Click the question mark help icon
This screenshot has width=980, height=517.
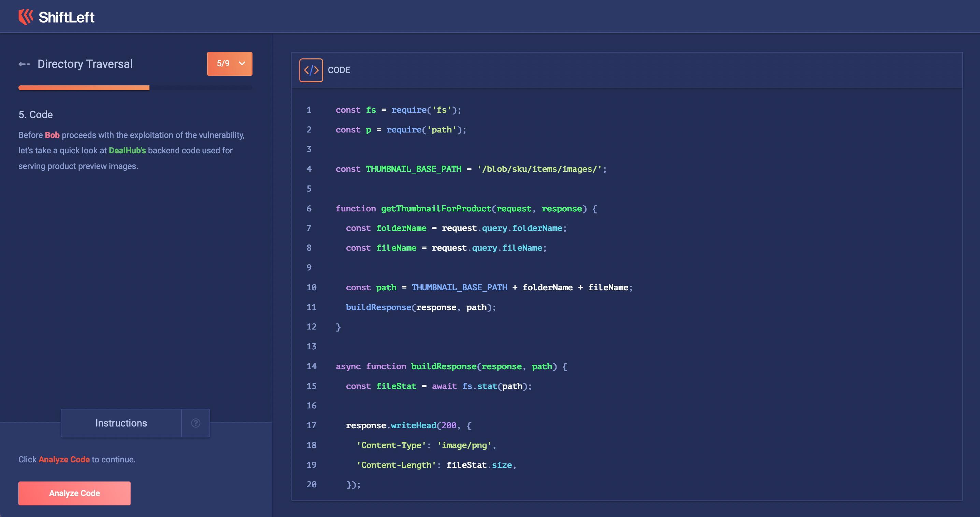pyautogui.click(x=196, y=423)
